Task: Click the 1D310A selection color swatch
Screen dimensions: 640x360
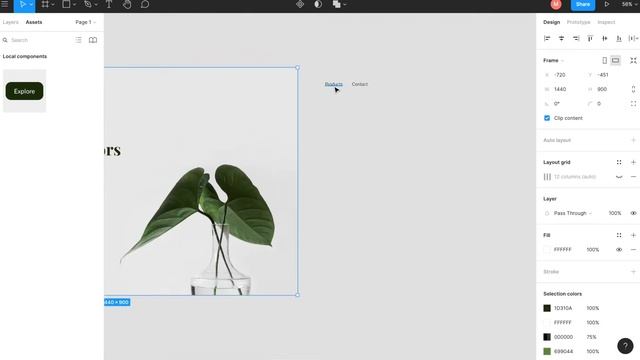Action: click(547, 308)
